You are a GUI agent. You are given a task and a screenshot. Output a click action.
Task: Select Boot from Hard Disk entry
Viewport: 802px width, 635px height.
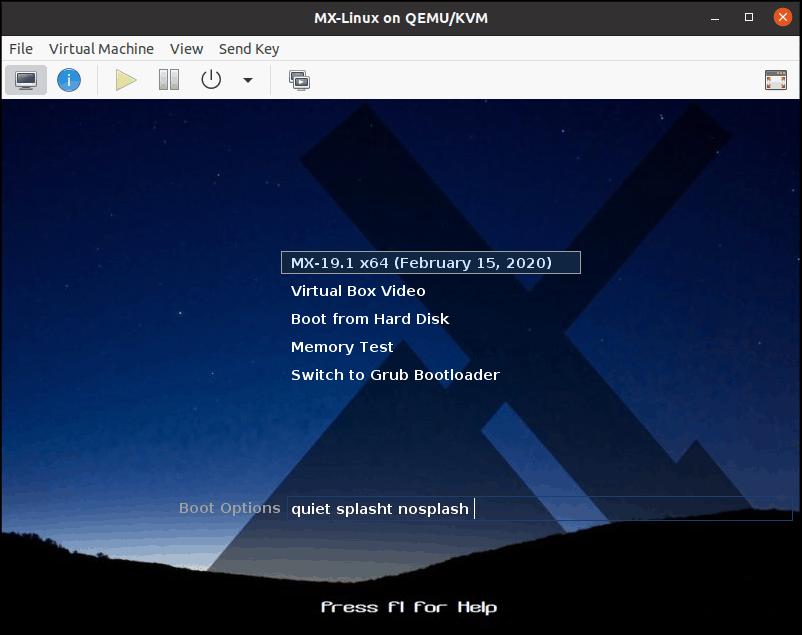(370, 319)
